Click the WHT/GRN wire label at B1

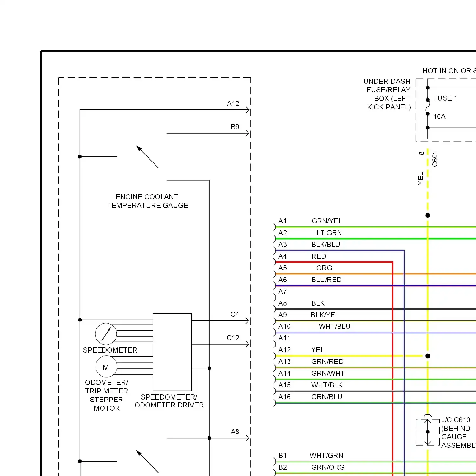pyautogui.click(x=326, y=455)
